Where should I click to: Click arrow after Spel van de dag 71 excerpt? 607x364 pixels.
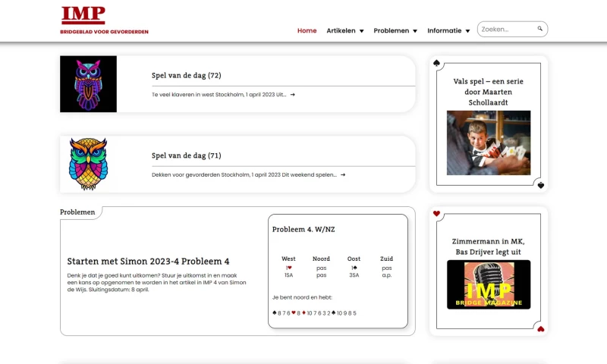(343, 174)
